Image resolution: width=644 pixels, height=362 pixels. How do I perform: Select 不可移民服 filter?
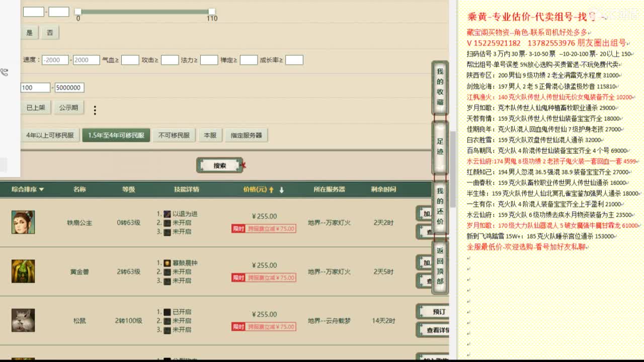coord(174,135)
